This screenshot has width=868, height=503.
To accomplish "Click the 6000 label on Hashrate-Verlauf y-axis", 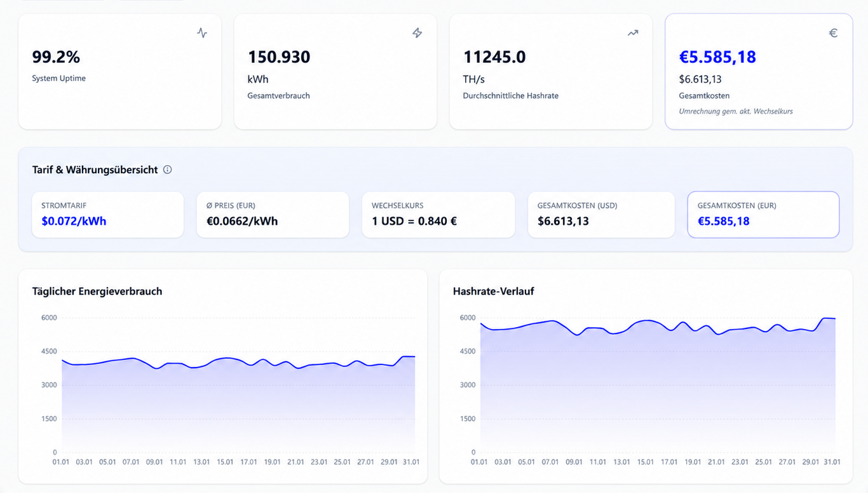I will pos(467,318).
